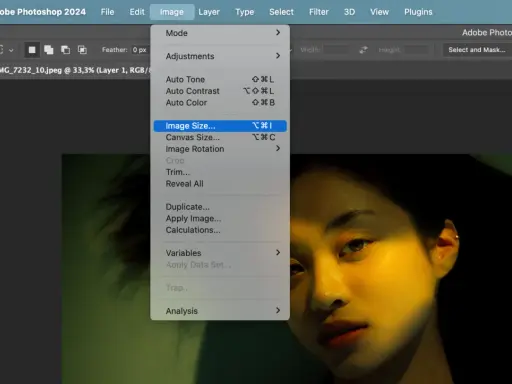Expand the Analysis submenu
Screen dimensions: 512x384
pyautogui.click(x=220, y=311)
